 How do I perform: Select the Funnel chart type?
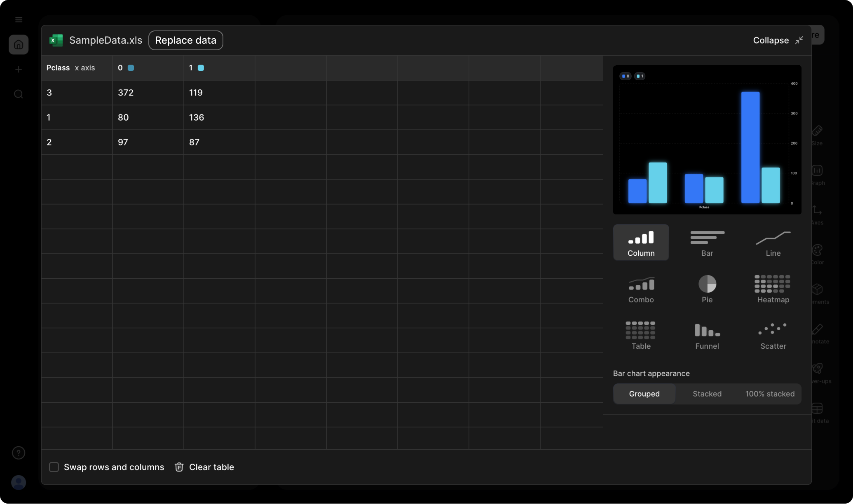(706, 335)
